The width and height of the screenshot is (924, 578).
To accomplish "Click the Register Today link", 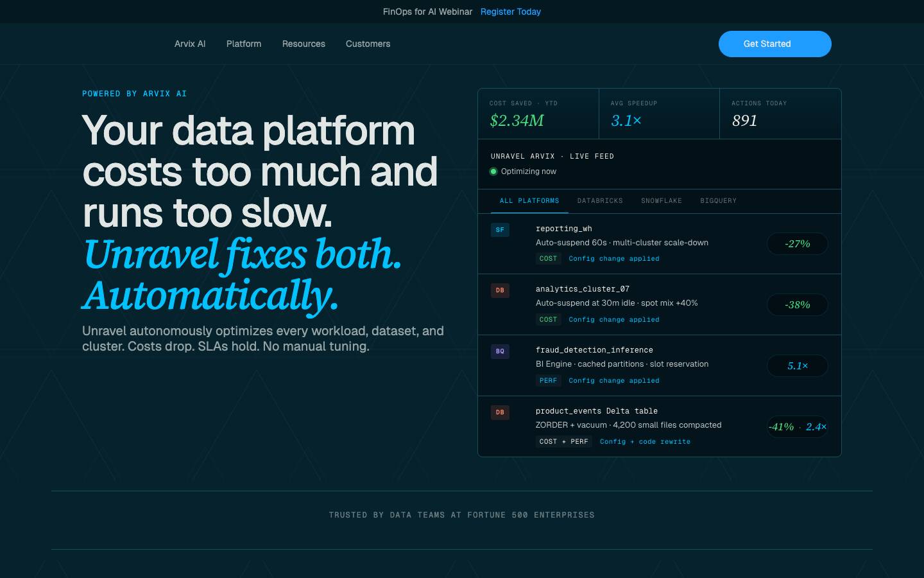I will coord(510,12).
